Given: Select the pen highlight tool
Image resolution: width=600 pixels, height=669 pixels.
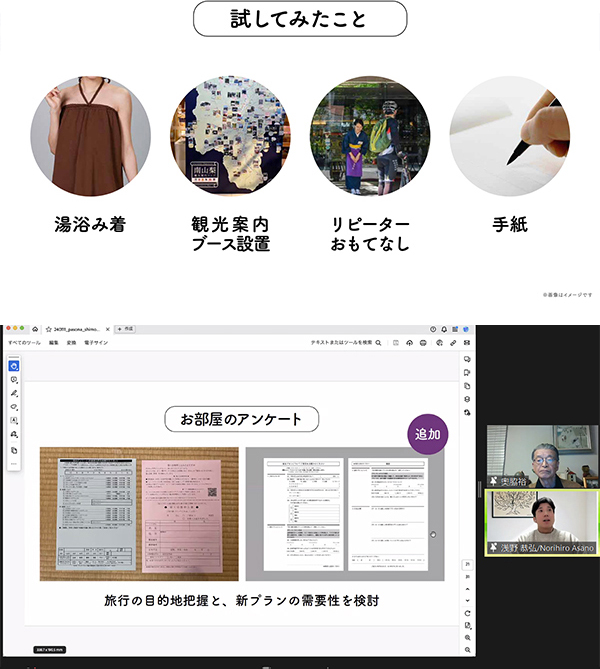Looking at the screenshot, I should [x=14, y=393].
